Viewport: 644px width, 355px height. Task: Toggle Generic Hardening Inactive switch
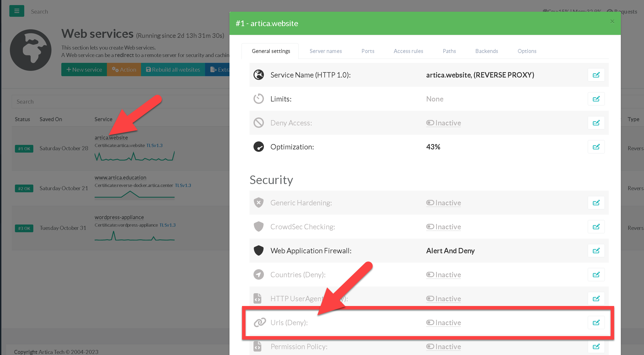coord(443,203)
